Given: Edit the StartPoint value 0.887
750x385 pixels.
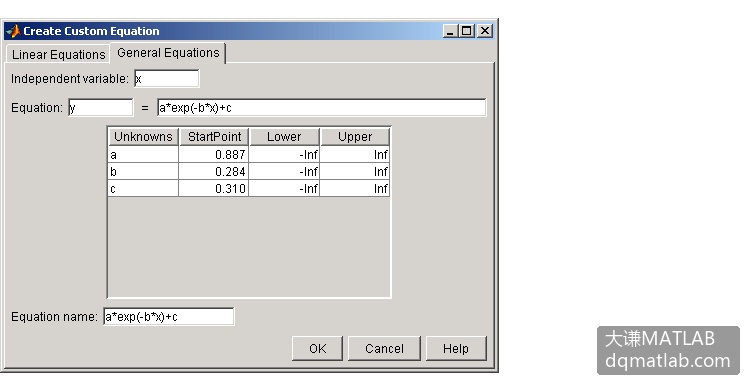Looking at the screenshot, I should 214,154.
